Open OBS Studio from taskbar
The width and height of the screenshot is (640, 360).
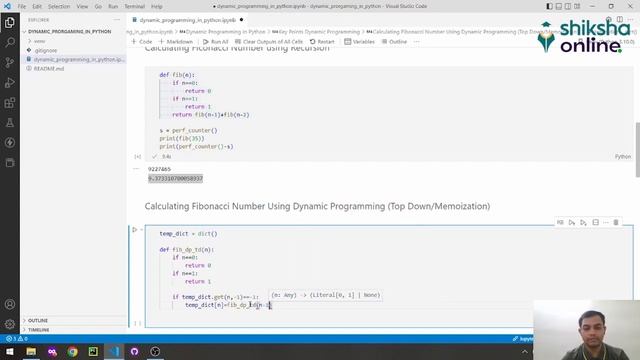[155, 351]
